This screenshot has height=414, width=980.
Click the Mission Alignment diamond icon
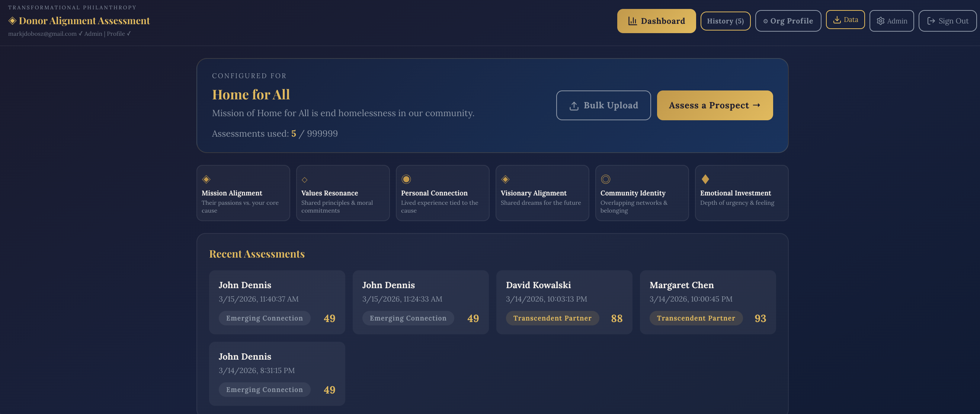[x=206, y=179]
